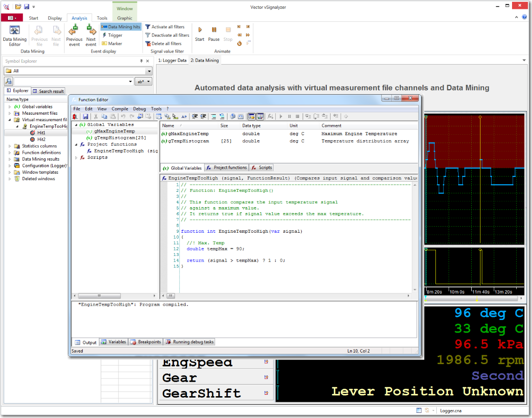Jump to the Next event
The height and width of the screenshot is (418, 532).
(x=91, y=36)
